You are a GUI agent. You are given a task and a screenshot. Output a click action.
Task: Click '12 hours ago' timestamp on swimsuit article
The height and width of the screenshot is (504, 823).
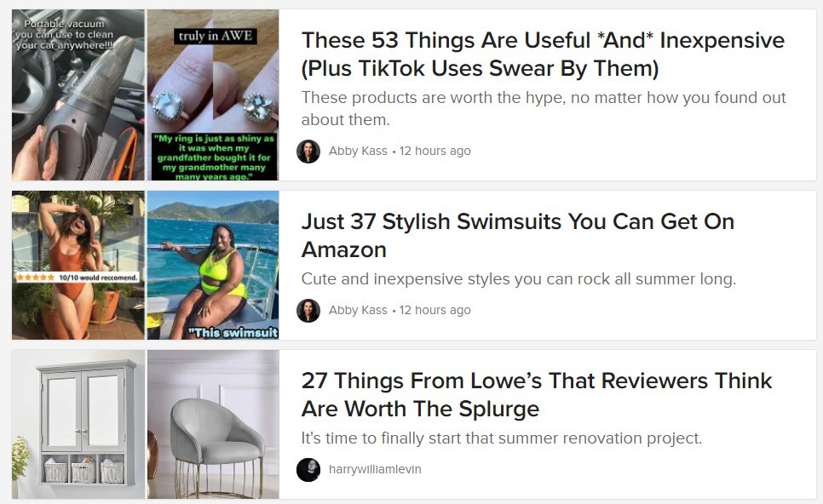pyautogui.click(x=435, y=311)
